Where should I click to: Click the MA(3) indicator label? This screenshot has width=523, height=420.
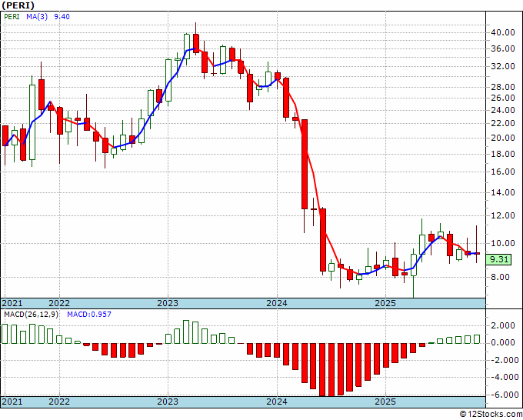point(37,16)
